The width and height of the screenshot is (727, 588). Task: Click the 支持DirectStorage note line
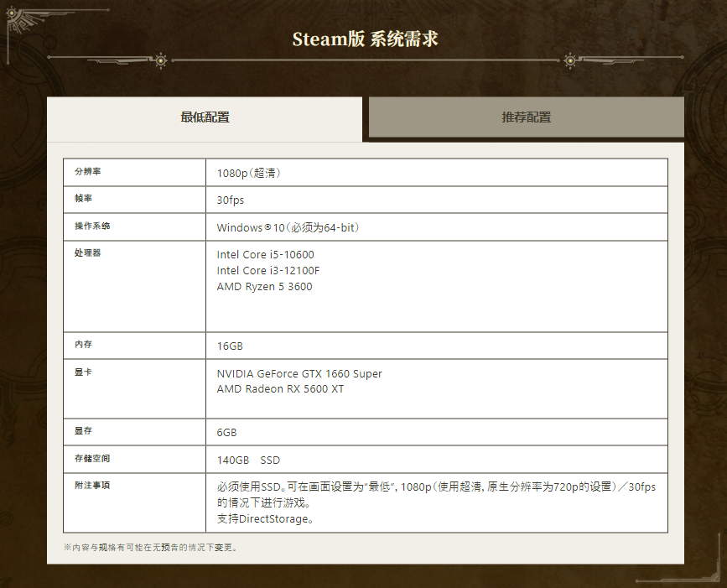(265, 519)
